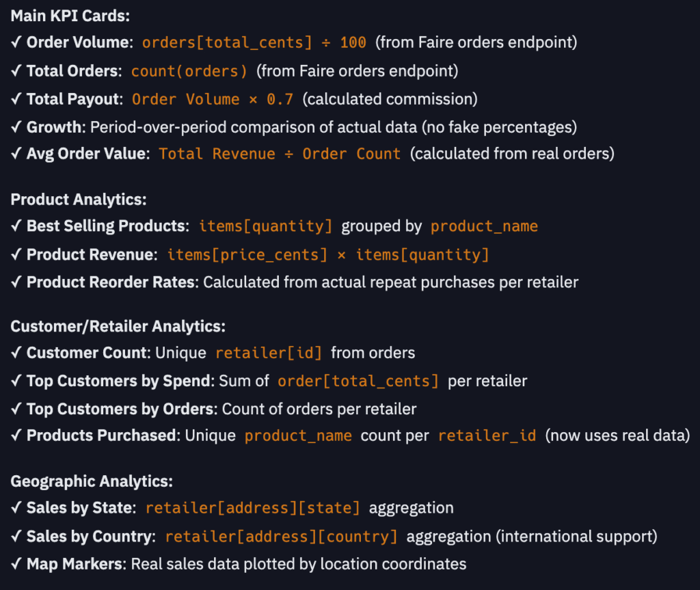Image resolution: width=700 pixels, height=590 pixels.
Task: Select the Product Analytics heading
Action: 79,200
